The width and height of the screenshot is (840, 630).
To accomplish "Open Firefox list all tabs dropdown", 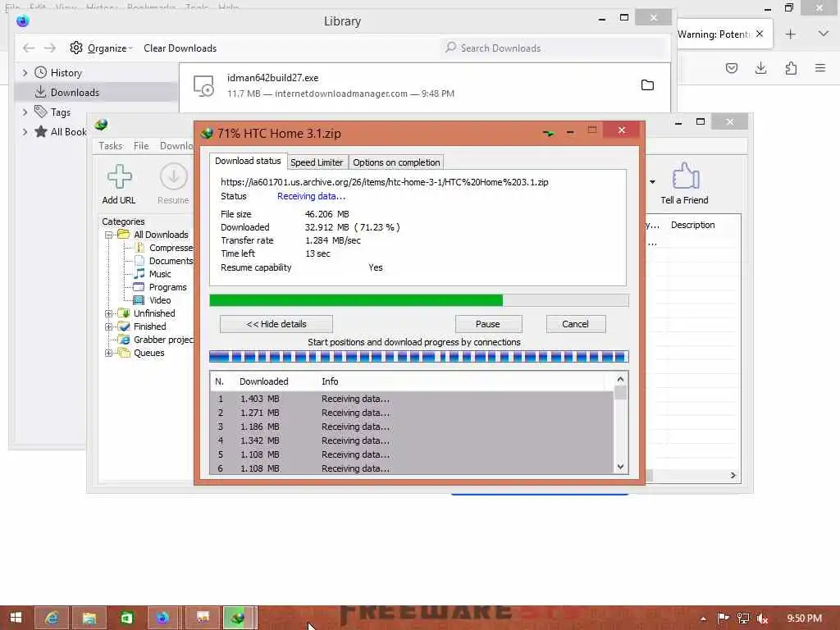I will click(x=823, y=34).
